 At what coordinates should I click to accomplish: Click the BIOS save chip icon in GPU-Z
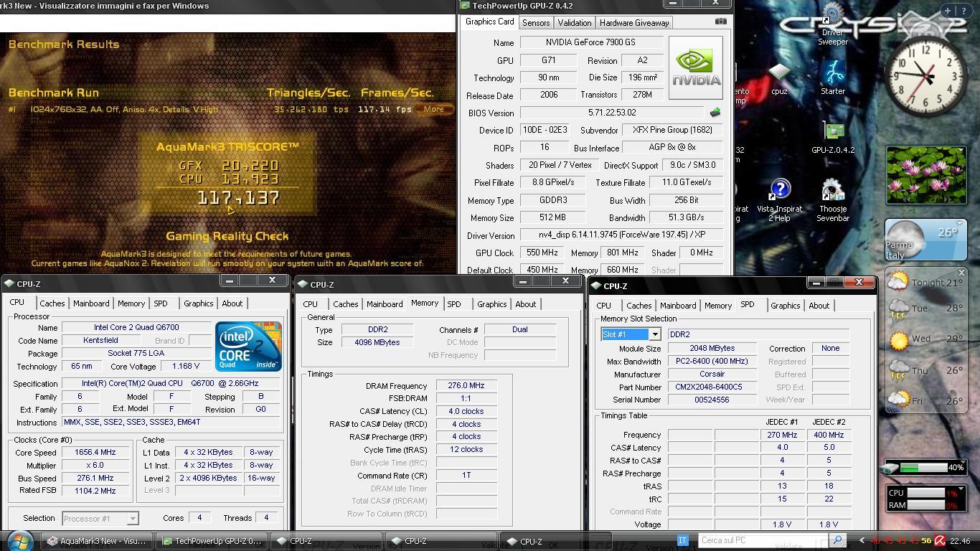click(715, 113)
